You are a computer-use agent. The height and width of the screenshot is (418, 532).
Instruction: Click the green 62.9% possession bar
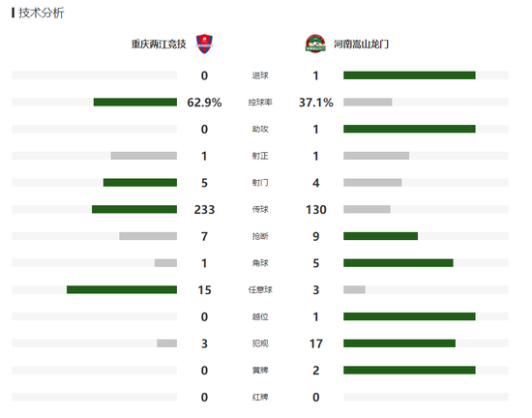point(135,103)
